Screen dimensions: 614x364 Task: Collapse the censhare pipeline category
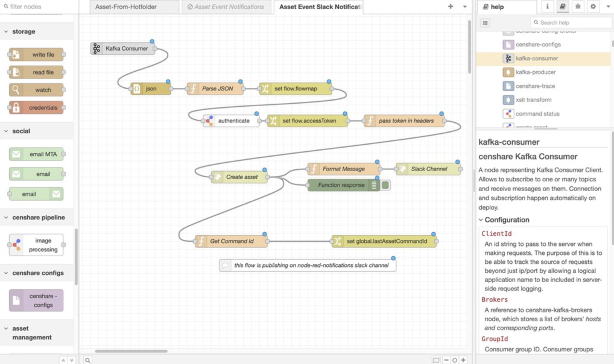6,218
